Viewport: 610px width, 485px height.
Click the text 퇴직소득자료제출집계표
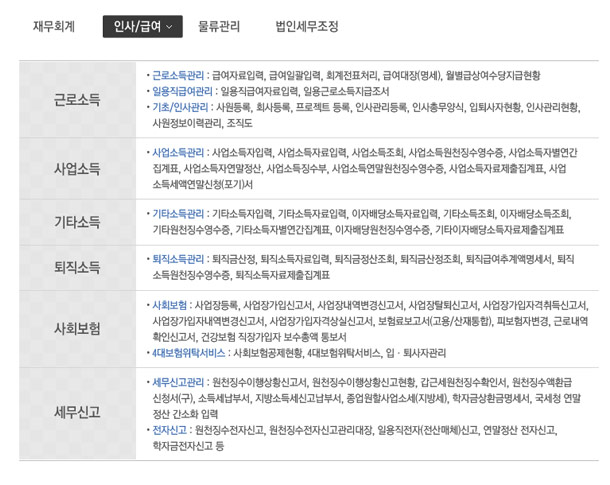point(282,275)
